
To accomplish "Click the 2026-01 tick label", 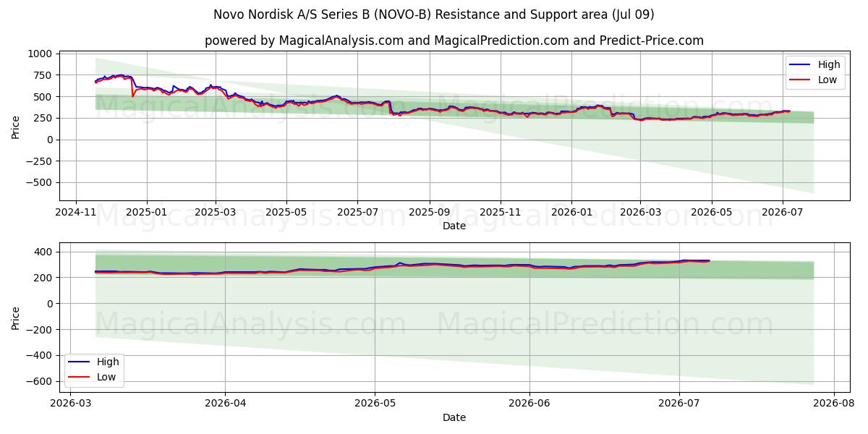I will 571,213.
